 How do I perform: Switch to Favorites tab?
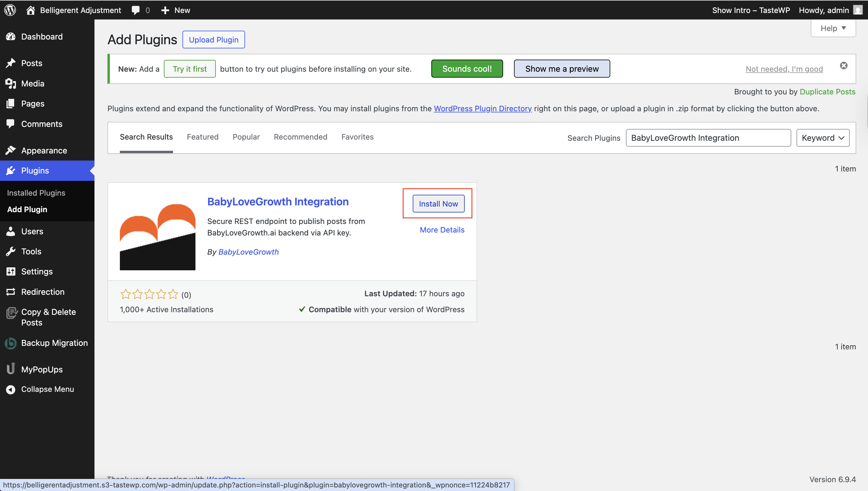click(357, 137)
